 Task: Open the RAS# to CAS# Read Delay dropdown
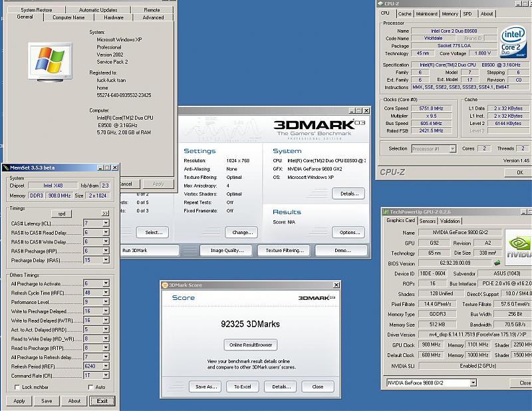coord(106,232)
